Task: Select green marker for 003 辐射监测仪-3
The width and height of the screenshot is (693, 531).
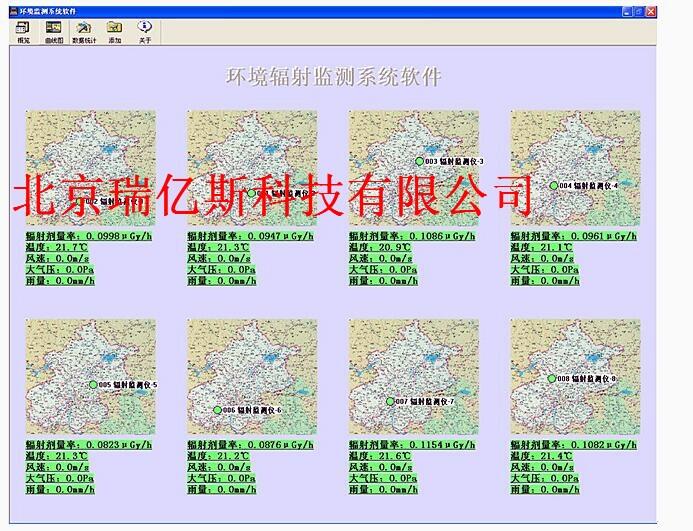Action: point(420,161)
